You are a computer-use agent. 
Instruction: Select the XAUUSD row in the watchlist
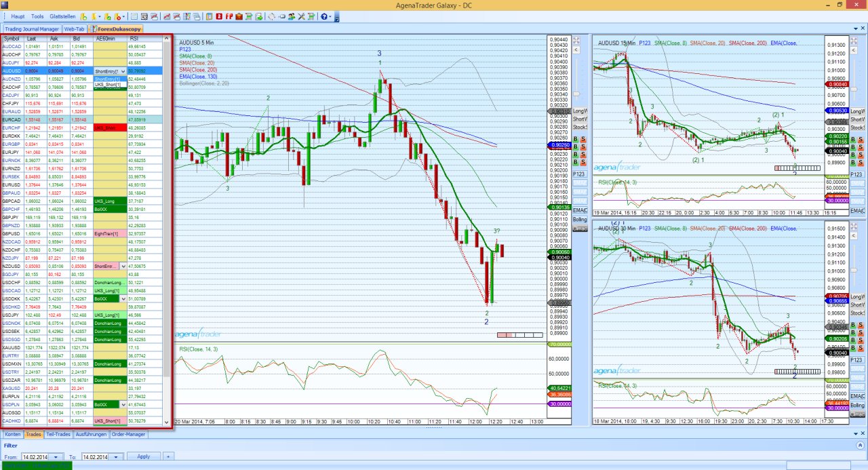pyautogui.click(x=82, y=347)
